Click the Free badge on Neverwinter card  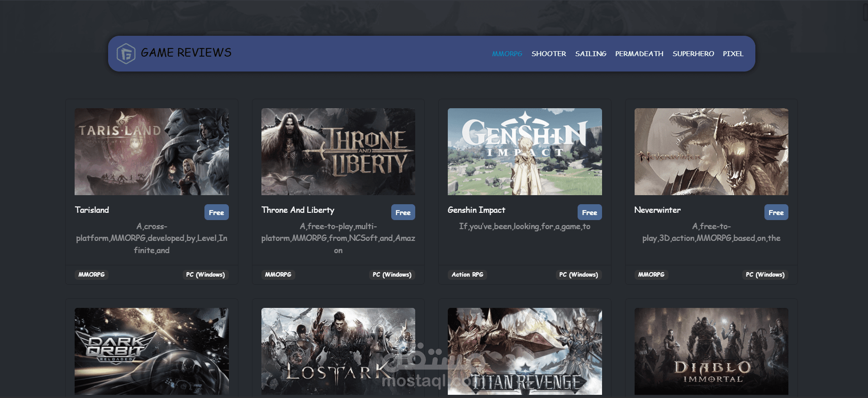pos(776,212)
